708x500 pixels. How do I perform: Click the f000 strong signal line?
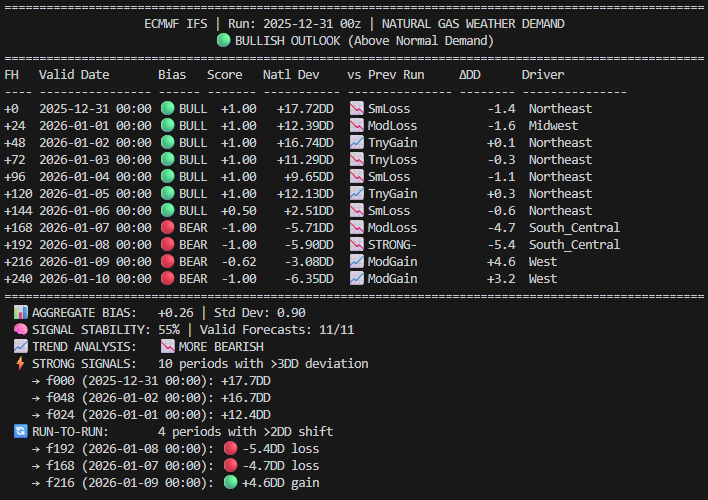coord(151,381)
